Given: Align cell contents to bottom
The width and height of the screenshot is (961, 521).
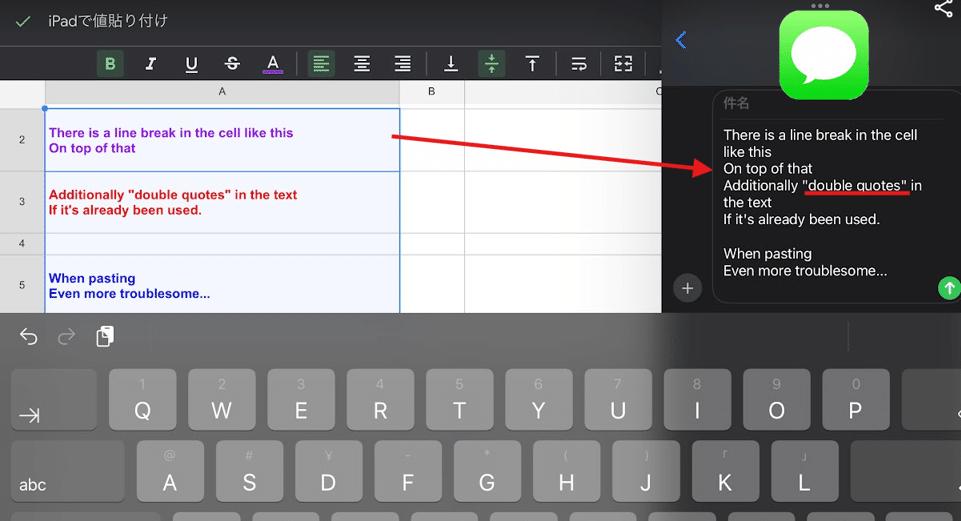Looking at the screenshot, I should coord(451,64).
